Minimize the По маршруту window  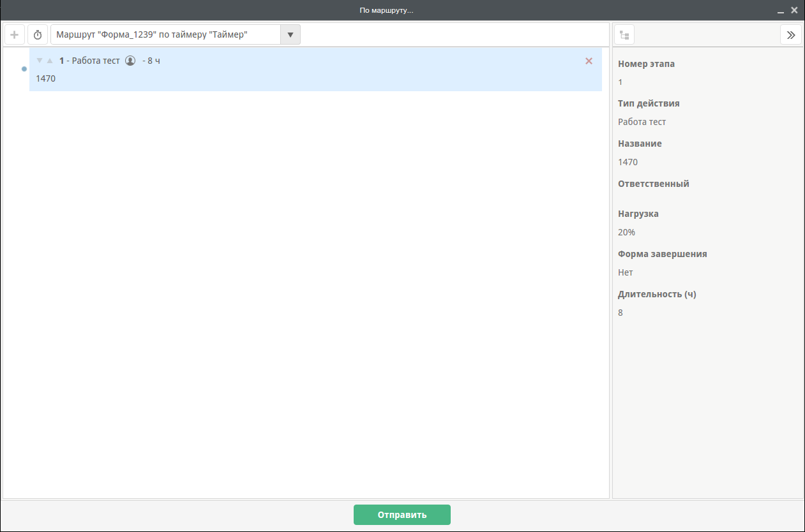click(x=781, y=11)
